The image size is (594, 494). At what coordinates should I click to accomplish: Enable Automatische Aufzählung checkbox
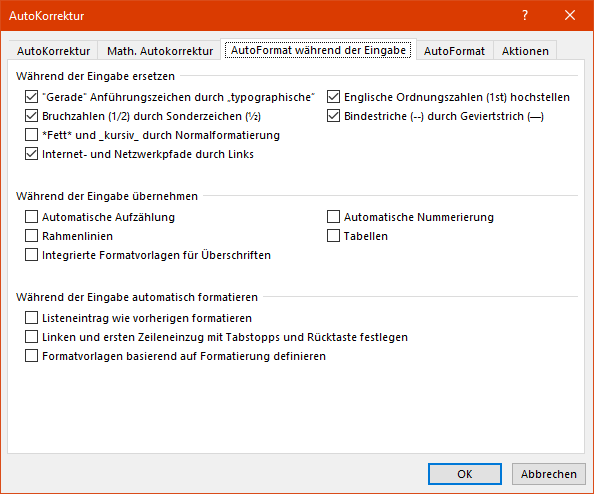pos(31,217)
